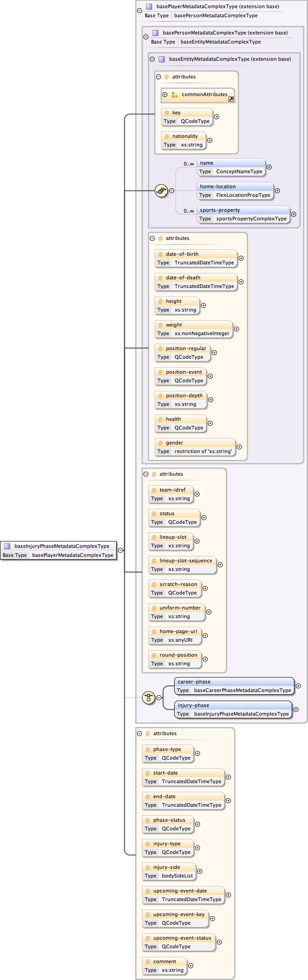
Task: Select the injury-phase element
Action: point(233,705)
